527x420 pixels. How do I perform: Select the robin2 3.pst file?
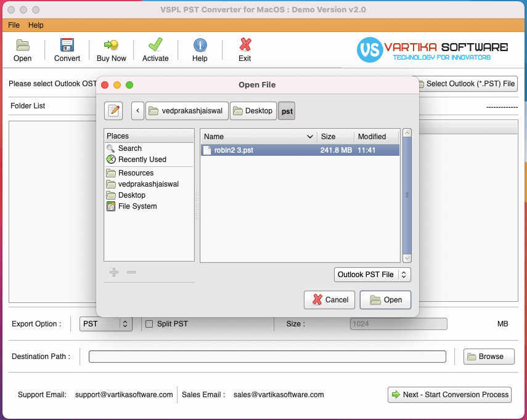coord(300,150)
